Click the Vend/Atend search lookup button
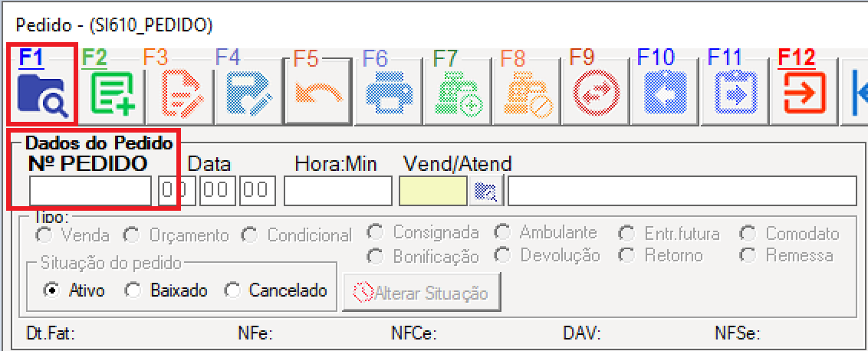Screen dimensions: 868x351 pos(485,192)
